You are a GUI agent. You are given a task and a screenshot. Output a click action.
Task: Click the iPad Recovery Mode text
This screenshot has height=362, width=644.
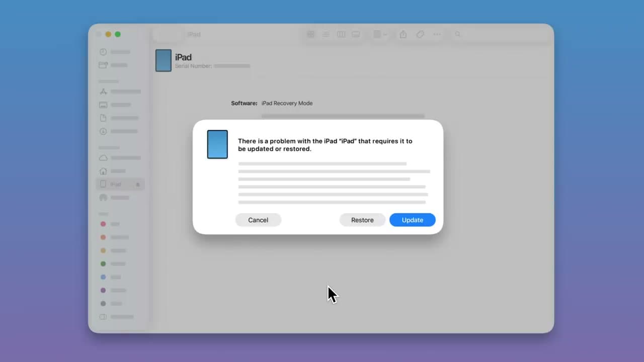point(287,103)
